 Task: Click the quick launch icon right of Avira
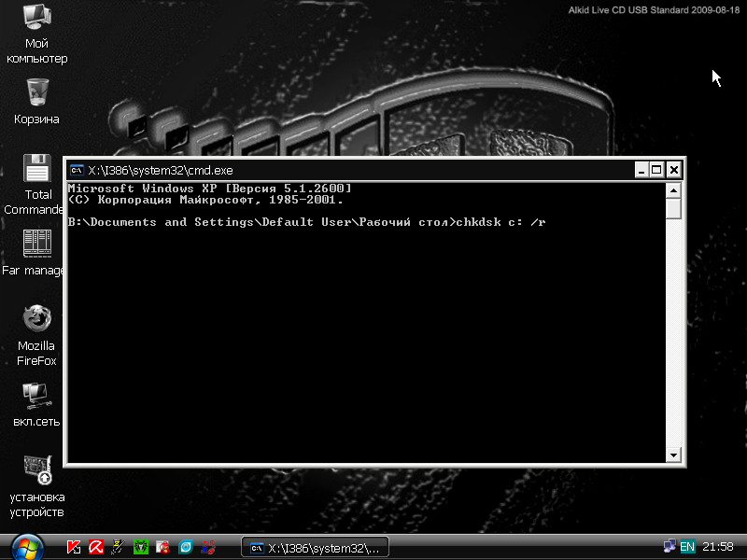point(119,547)
